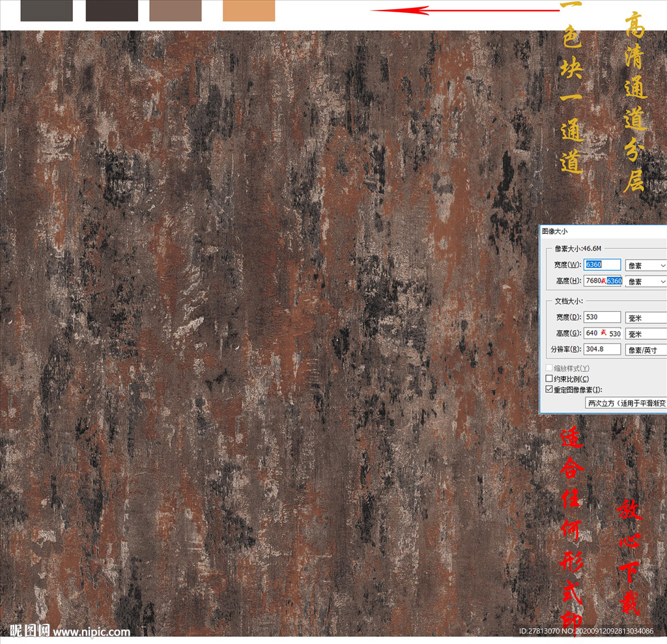
Task: Click the dark gray color swatch
Action: 46,10
